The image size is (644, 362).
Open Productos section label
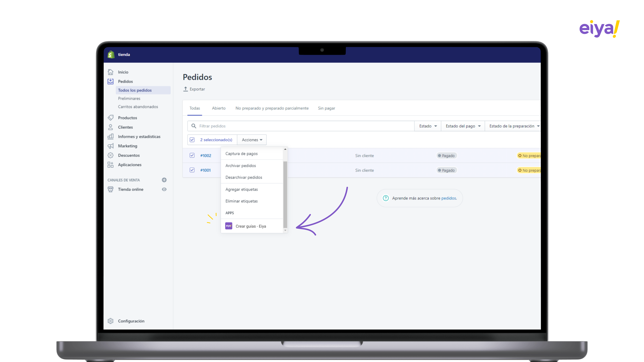click(x=127, y=118)
